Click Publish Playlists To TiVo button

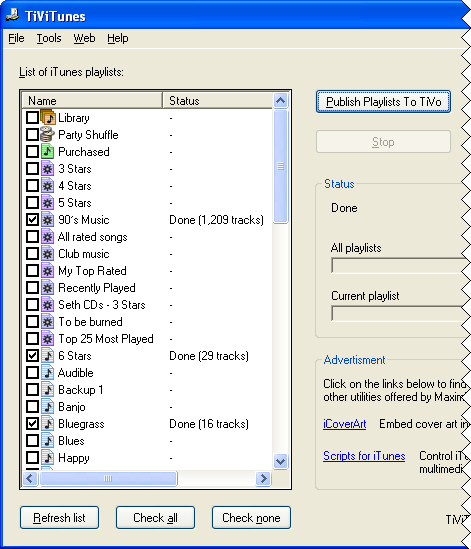point(383,102)
